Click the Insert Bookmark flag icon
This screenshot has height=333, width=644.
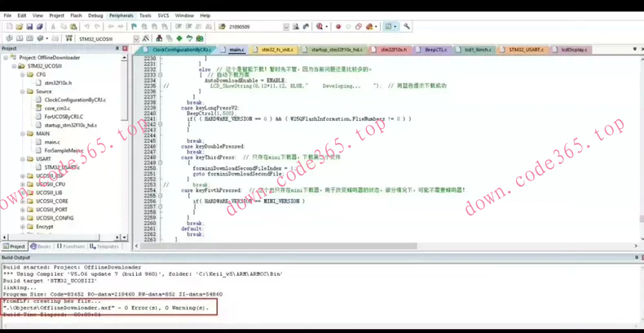(x=134, y=27)
